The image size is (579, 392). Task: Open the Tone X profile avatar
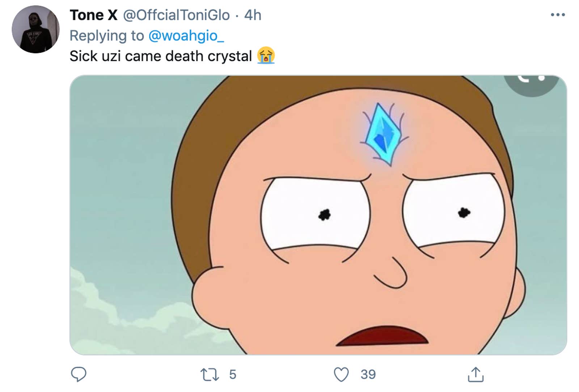[x=35, y=30]
